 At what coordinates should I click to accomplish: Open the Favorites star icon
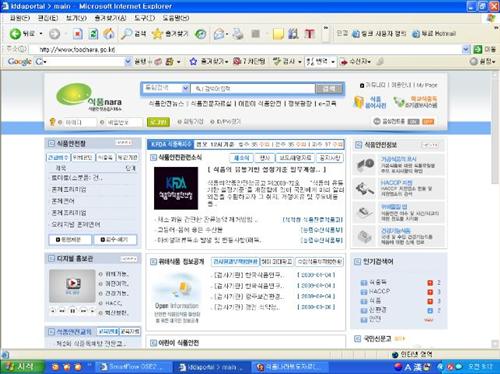click(157, 34)
